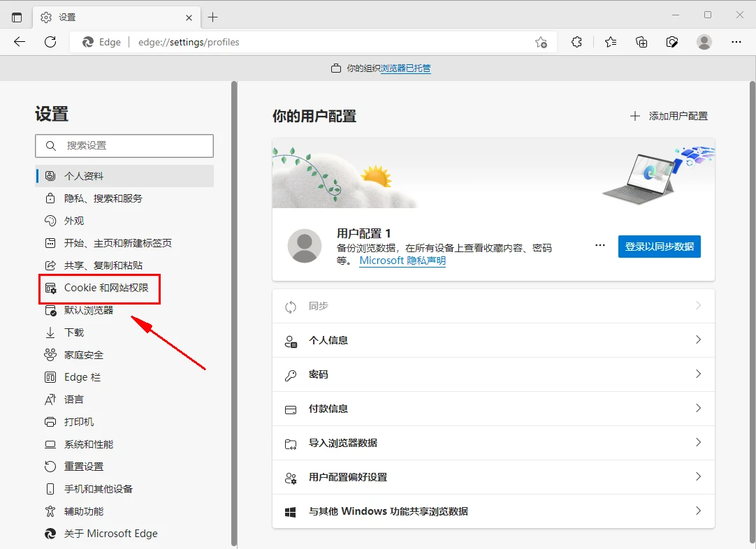Click the Edge 栏 sidebar icon

(x=50, y=377)
